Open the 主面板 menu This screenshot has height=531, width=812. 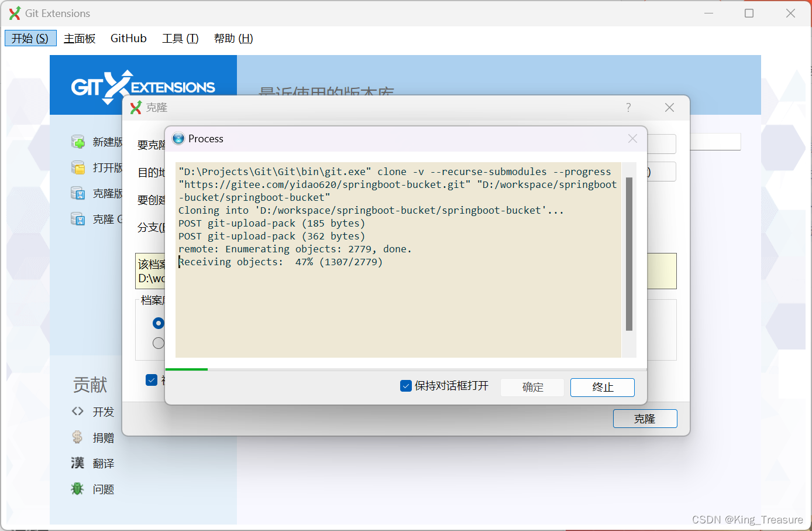coord(80,39)
